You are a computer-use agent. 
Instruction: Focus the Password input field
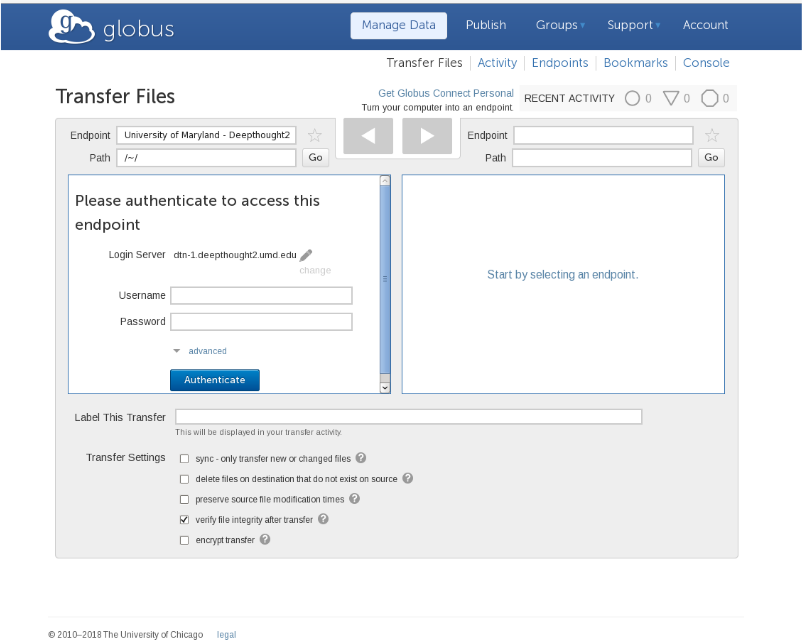261,322
